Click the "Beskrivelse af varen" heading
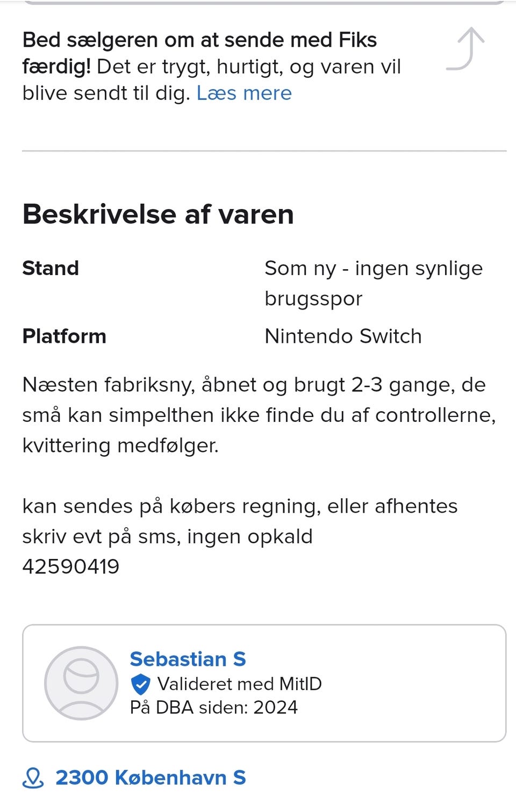The height and width of the screenshot is (812, 516). tap(158, 214)
